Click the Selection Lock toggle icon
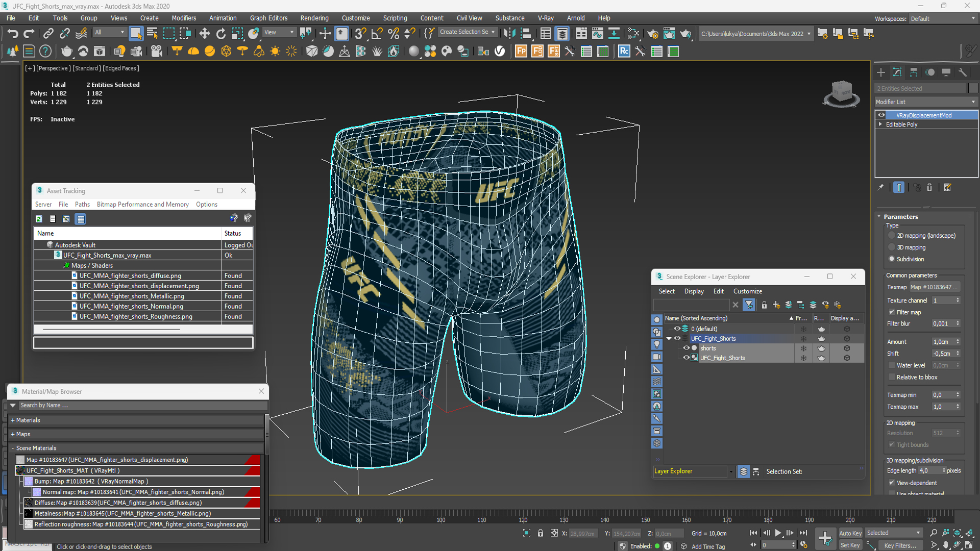This screenshot has height=551, width=980. 540,533
